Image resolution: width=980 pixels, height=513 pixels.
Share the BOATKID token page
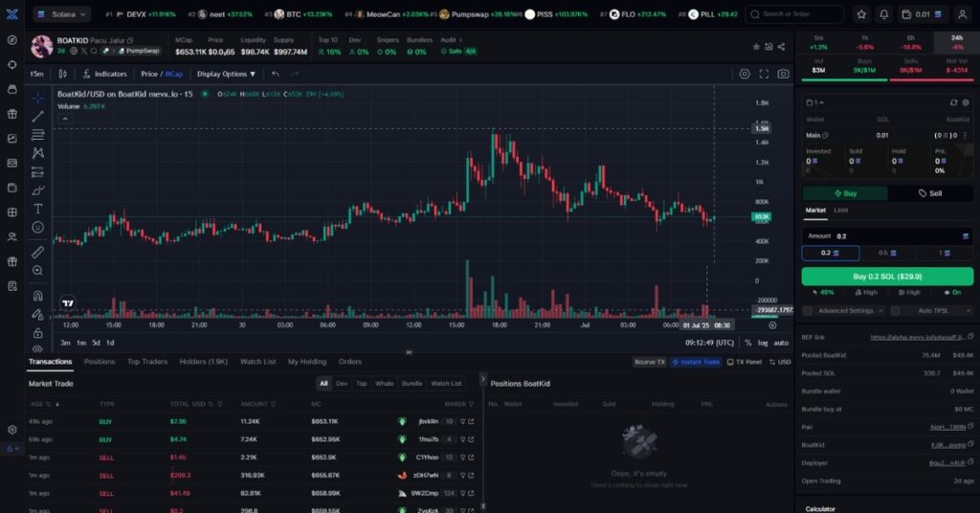click(x=781, y=46)
